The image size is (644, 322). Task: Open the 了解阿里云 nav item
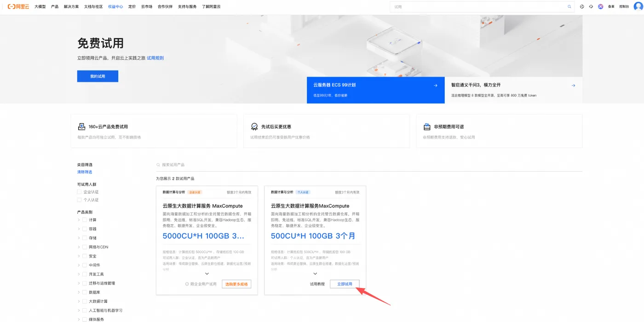211,7
